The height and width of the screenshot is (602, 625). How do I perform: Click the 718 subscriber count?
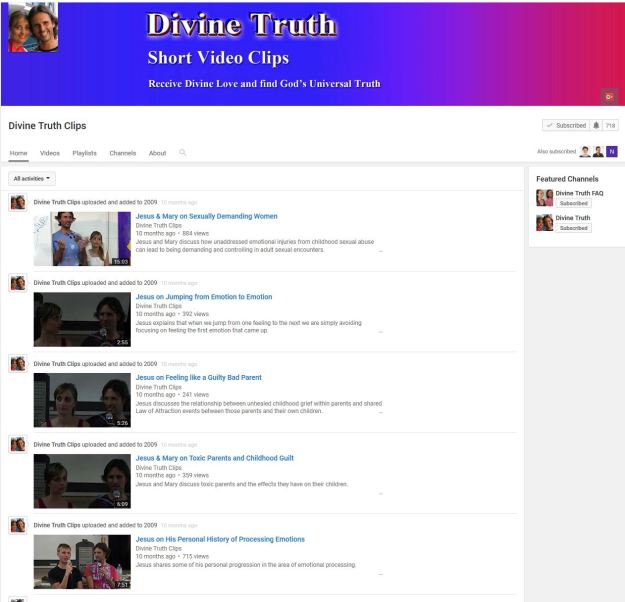(x=610, y=125)
